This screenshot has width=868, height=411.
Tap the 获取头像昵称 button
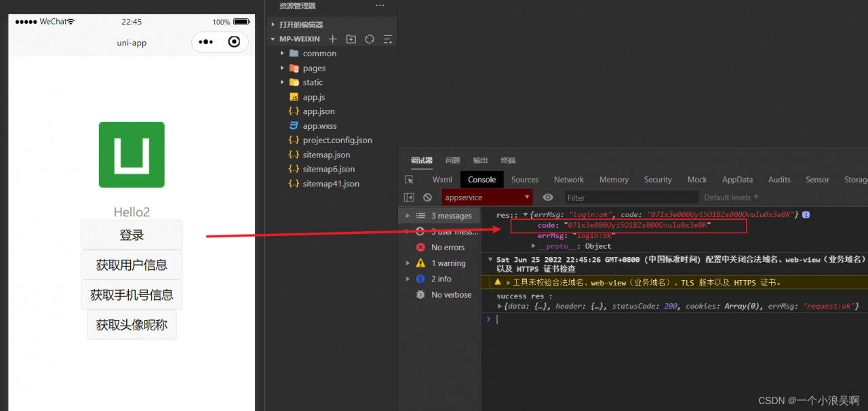point(132,324)
